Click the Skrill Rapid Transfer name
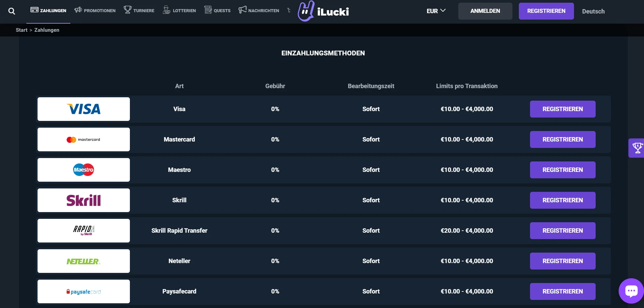644x308 pixels. pos(179,231)
